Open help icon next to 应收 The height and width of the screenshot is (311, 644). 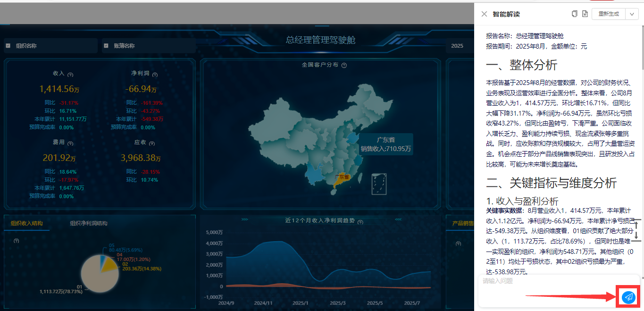[152, 143]
